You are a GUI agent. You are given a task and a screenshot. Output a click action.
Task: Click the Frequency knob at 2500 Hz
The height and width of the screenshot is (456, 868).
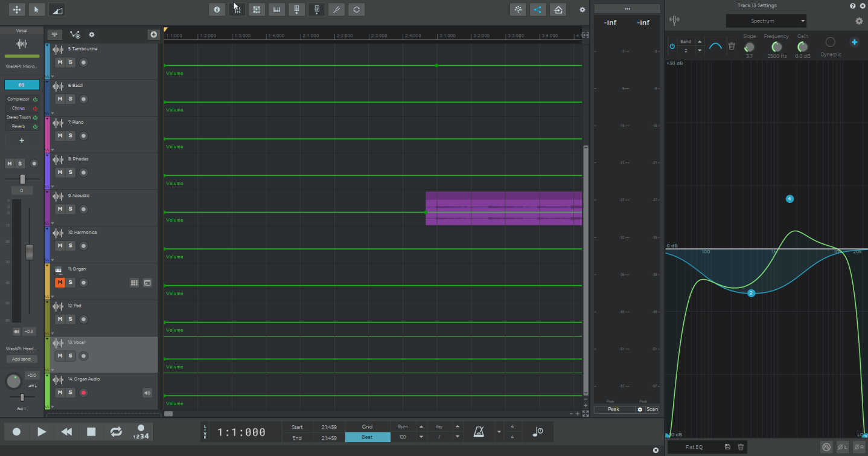coord(776,47)
